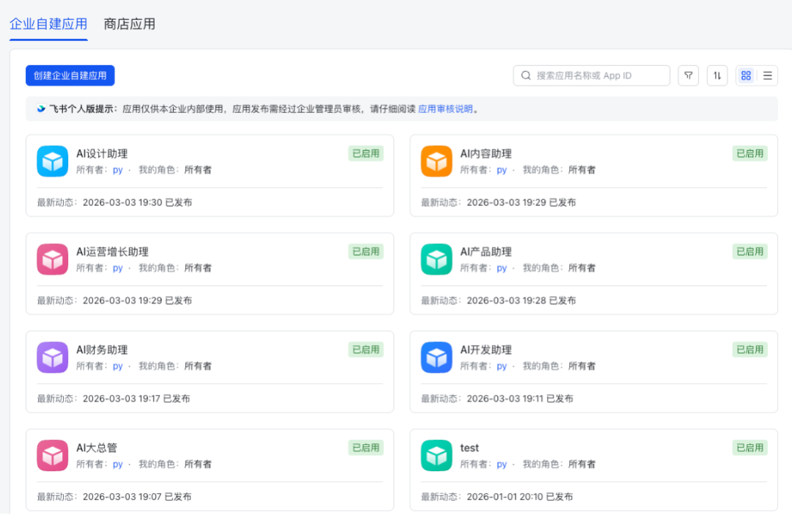Open owner py link on AI内容助理 card
Image resolution: width=792 pixels, height=532 pixels.
(x=502, y=170)
